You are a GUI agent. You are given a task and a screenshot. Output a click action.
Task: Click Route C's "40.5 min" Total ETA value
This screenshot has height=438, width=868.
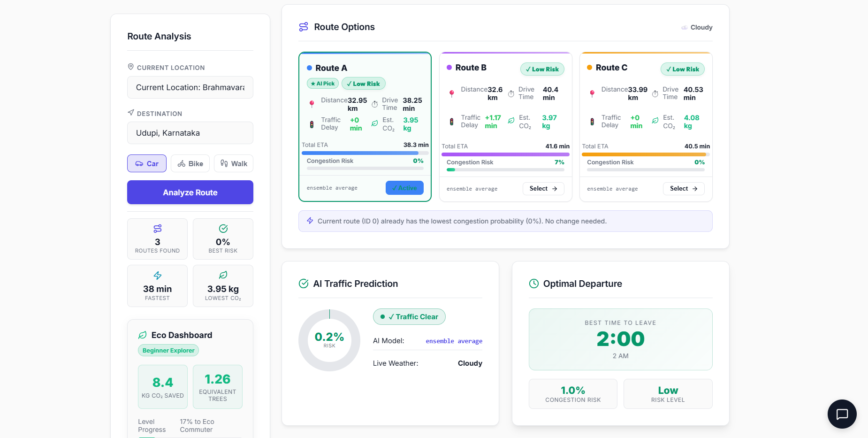pos(697,146)
